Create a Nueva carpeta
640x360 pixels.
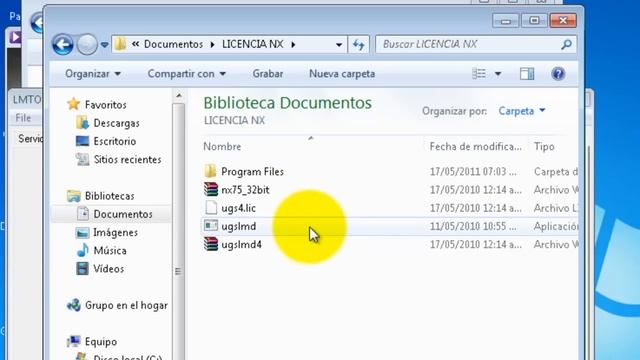[342, 74]
